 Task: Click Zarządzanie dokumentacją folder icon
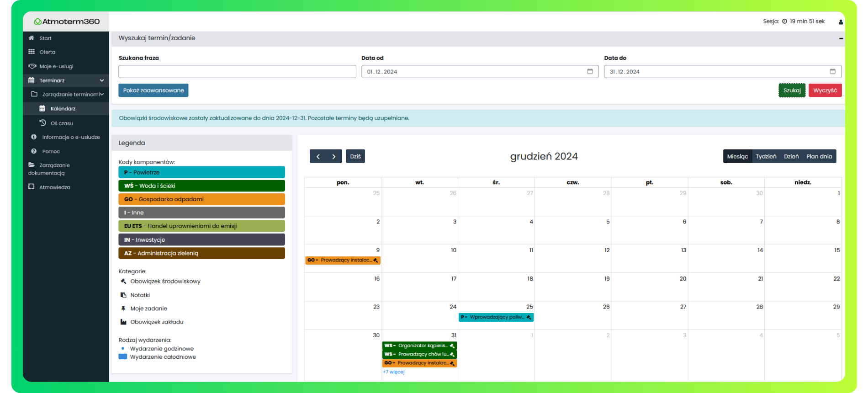click(x=32, y=165)
